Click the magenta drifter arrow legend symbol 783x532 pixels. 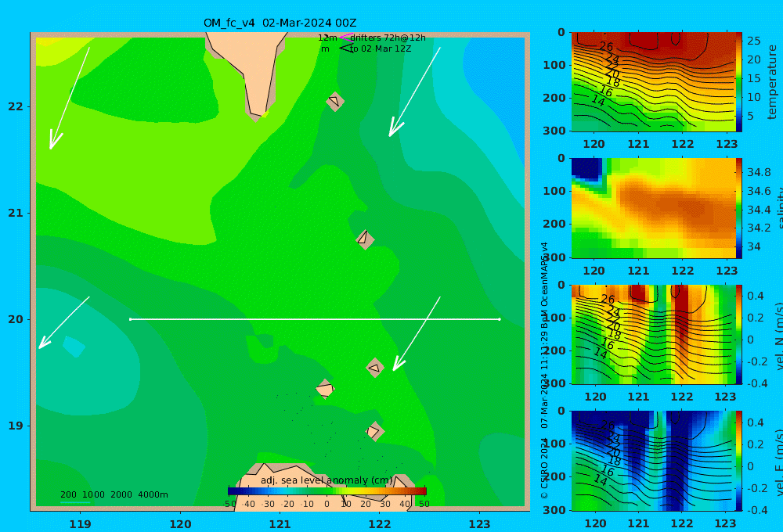(x=346, y=37)
